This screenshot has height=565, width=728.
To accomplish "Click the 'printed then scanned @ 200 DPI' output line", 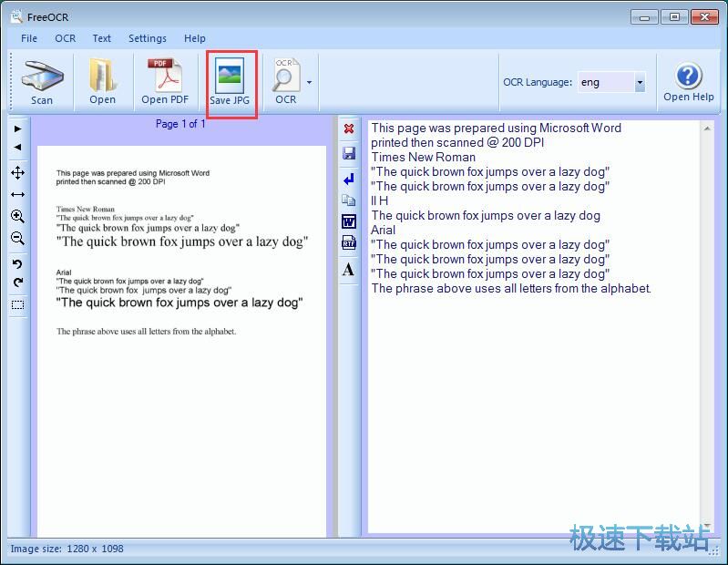I will point(457,142).
